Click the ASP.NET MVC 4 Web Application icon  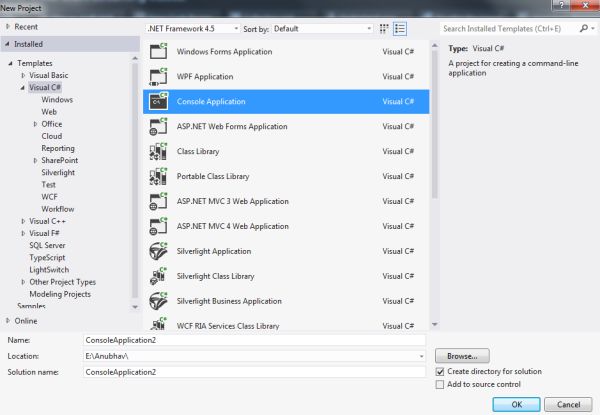coord(158,226)
